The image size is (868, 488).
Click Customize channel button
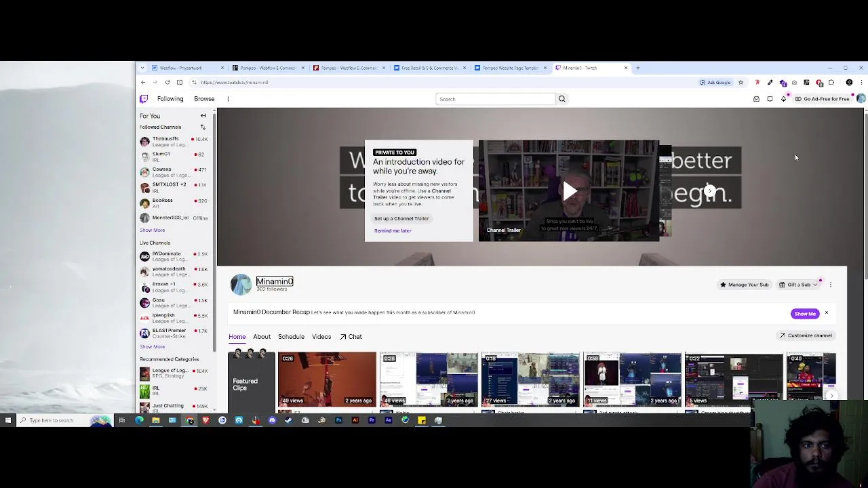805,335
